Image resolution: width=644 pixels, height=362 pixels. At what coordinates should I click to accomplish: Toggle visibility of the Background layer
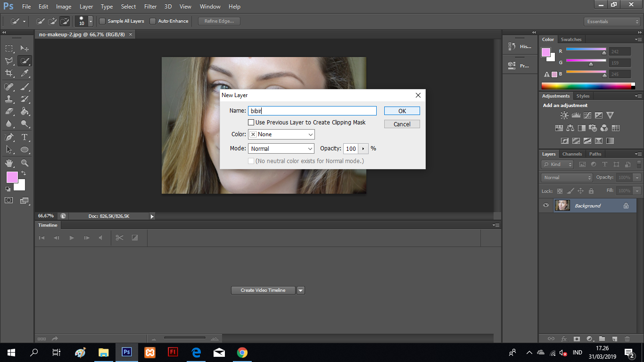[x=545, y=205]
